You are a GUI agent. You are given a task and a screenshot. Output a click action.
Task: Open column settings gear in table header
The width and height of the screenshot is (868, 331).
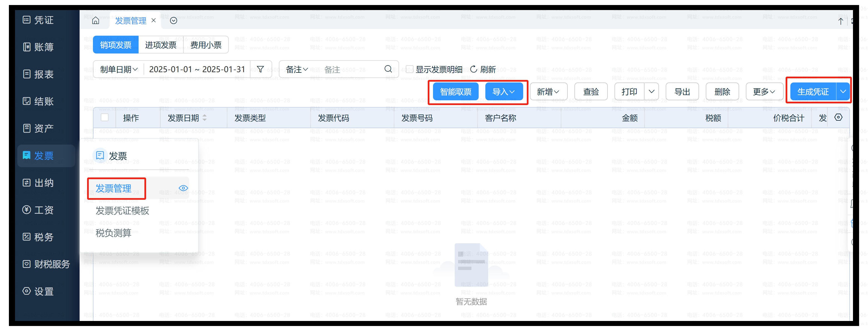[838, 117]
